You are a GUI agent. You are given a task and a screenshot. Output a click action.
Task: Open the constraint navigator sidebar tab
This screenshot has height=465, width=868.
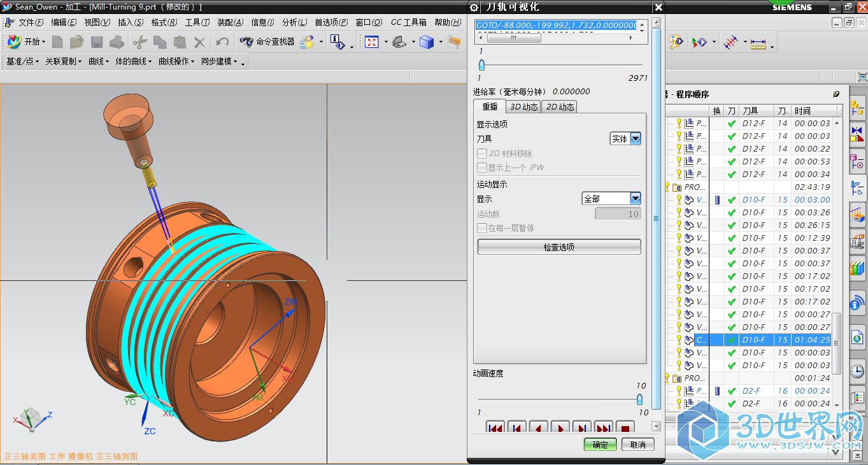click(857, 134)
